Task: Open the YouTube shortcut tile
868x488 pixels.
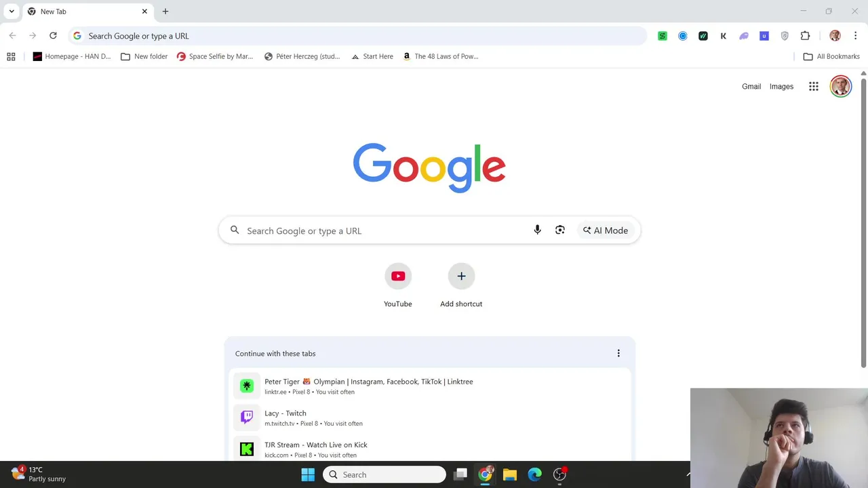Action: tap(398, 286)
